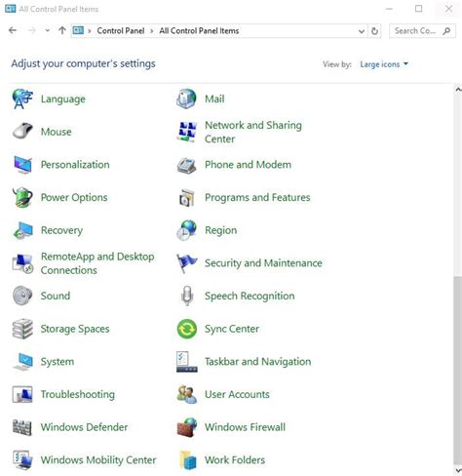462x476 pixels.
Task: Click the Windows Mobility Center icon
Action: (22, 459)
